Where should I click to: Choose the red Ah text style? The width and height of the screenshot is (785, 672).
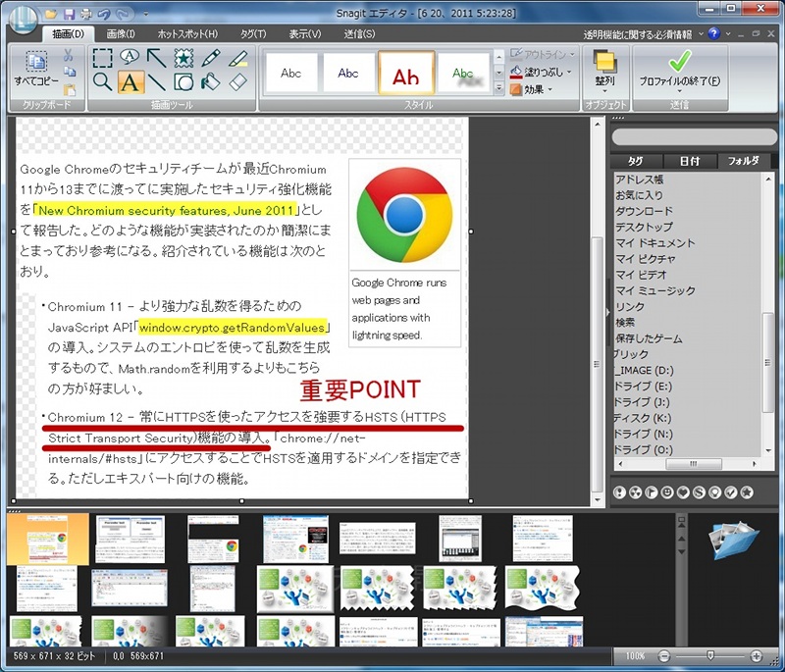(x=406, y=73)
